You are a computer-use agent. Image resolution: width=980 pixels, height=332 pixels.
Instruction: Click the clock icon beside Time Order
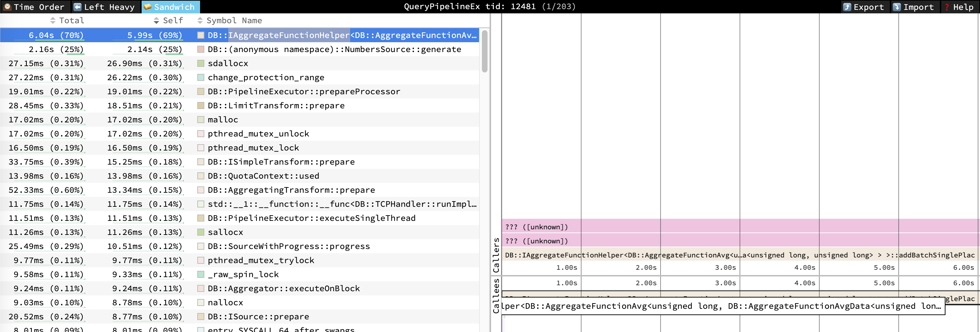(7, 7)
